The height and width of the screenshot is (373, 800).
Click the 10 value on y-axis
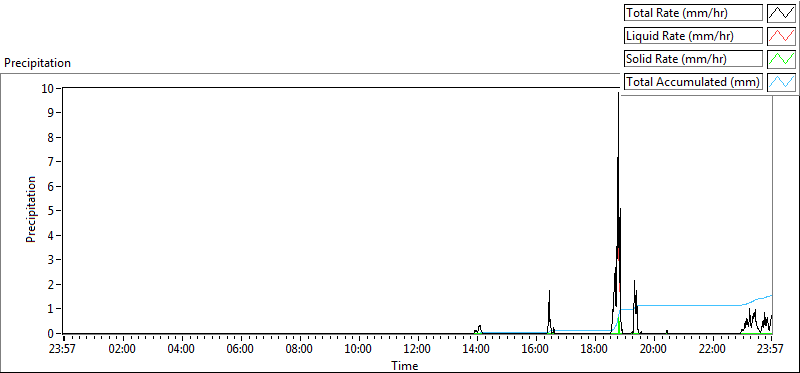[47, 88]
